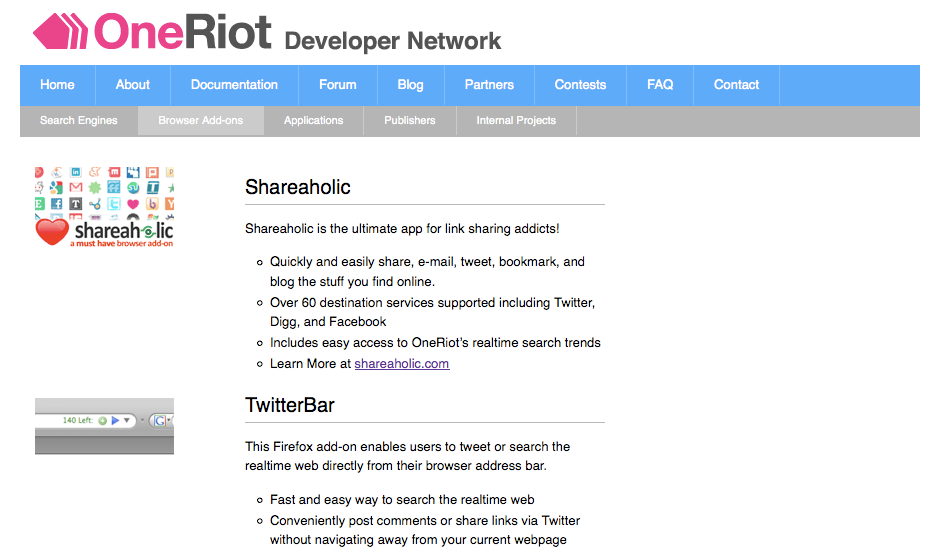Go to the FAQ page
The width and height of the screenshot is (940, 556).
660,85
